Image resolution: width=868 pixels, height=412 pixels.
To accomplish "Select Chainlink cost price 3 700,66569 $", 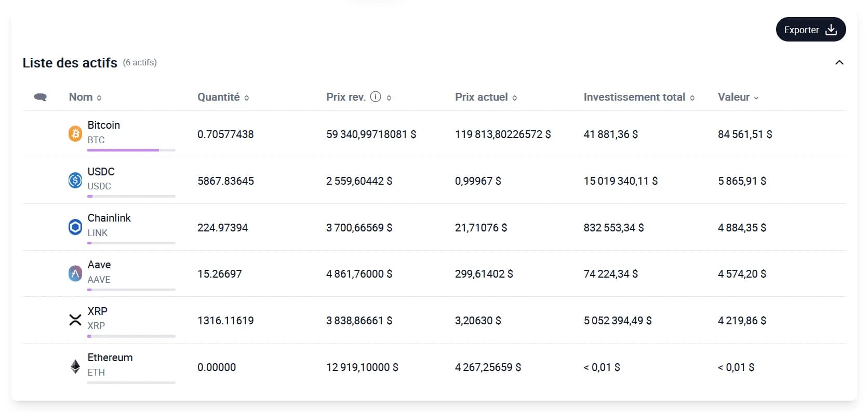I will [x=359, y=228].
